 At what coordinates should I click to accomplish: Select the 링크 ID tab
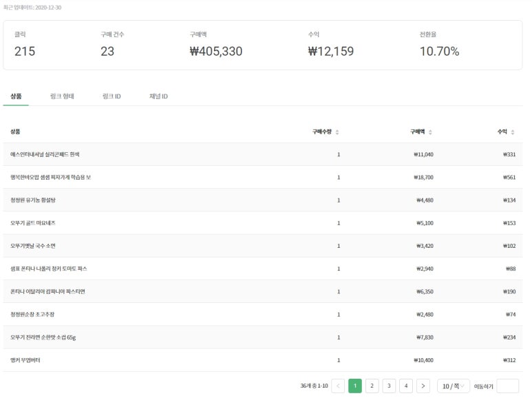pos(111,96)
